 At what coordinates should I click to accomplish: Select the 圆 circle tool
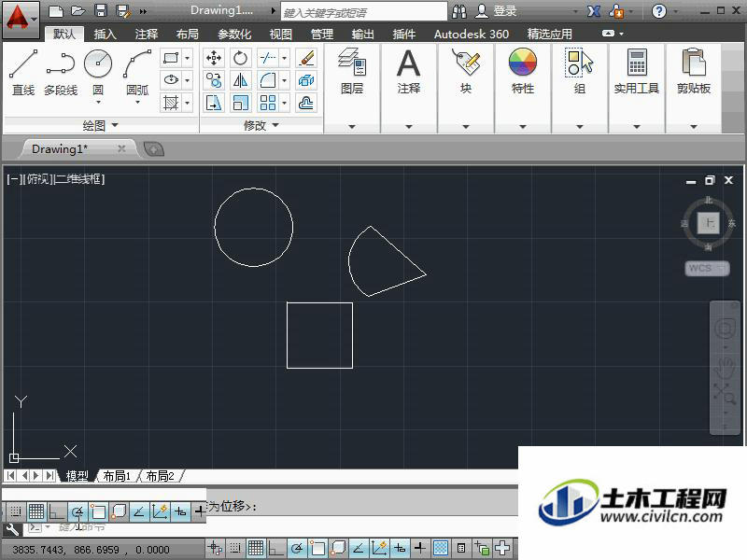point(98,73)
